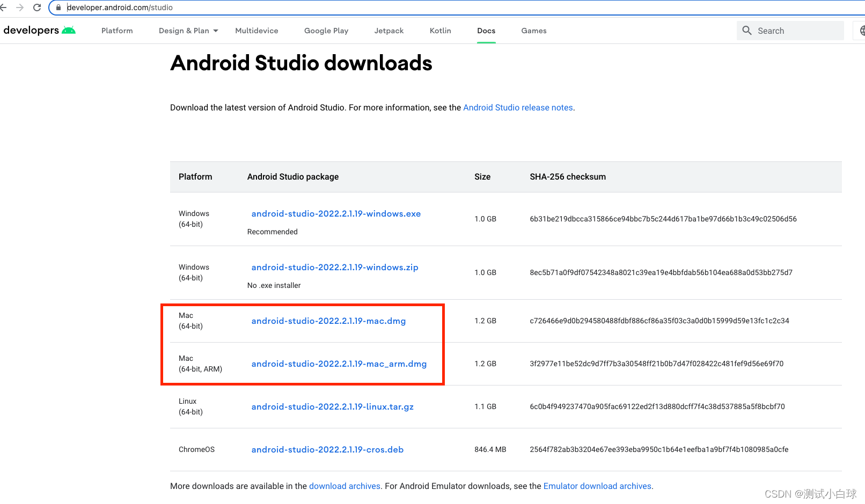The width and height of the screenshot is (865, 504).
Task: Open Emulator download archives link
Action: [x=597, y=486]
